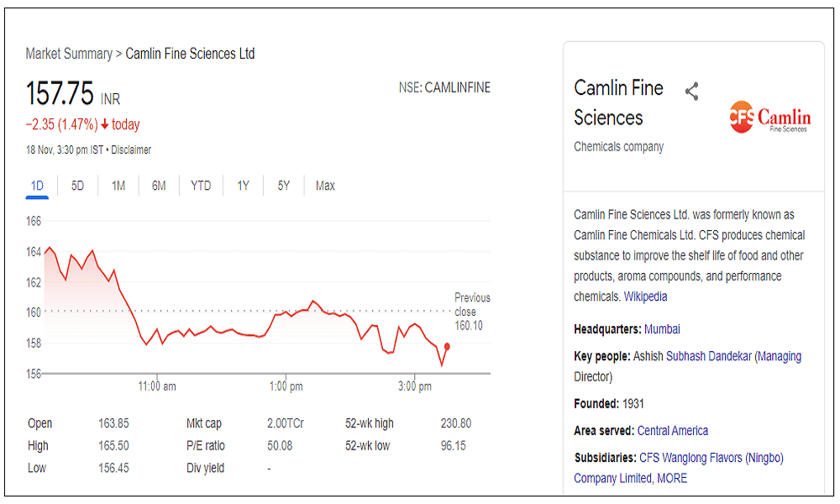Click the Camlin Fine Sciences panel title

tap(619, 102)
